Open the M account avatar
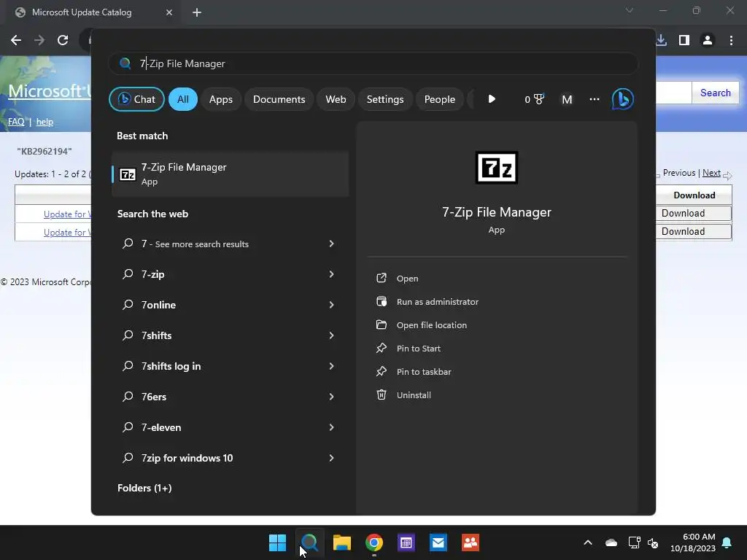 567,99
